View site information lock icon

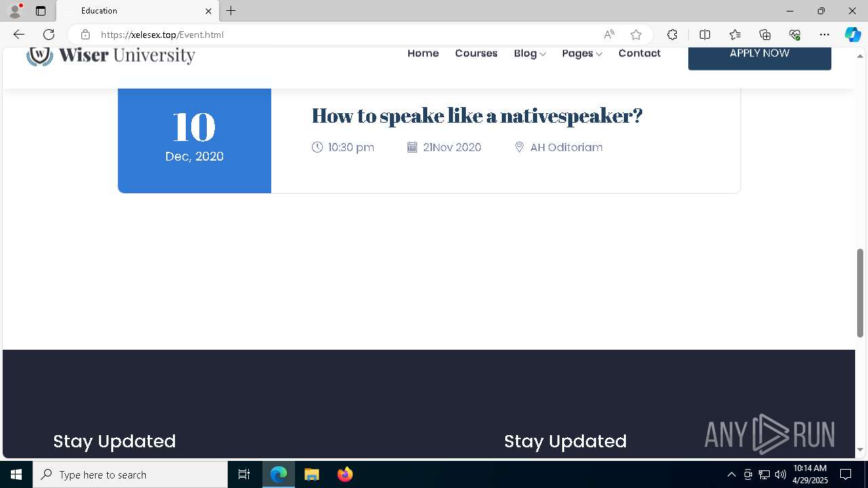click(x=85, y=35)
